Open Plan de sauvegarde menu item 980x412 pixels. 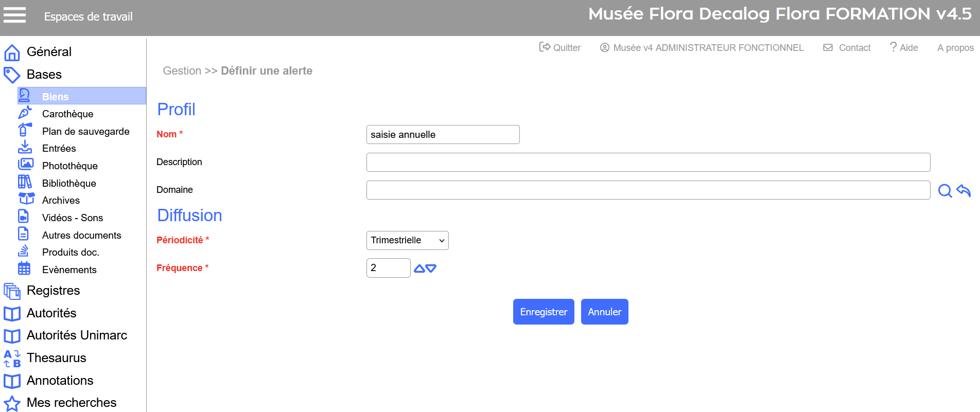pyautogui.click(x=85, y=131)
